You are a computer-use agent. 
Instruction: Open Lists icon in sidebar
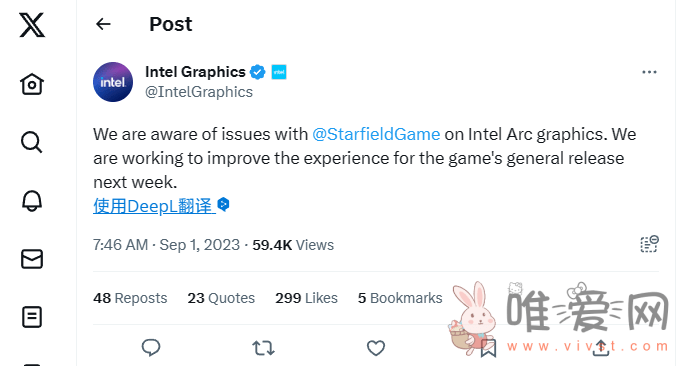click(x=32, y=317)
